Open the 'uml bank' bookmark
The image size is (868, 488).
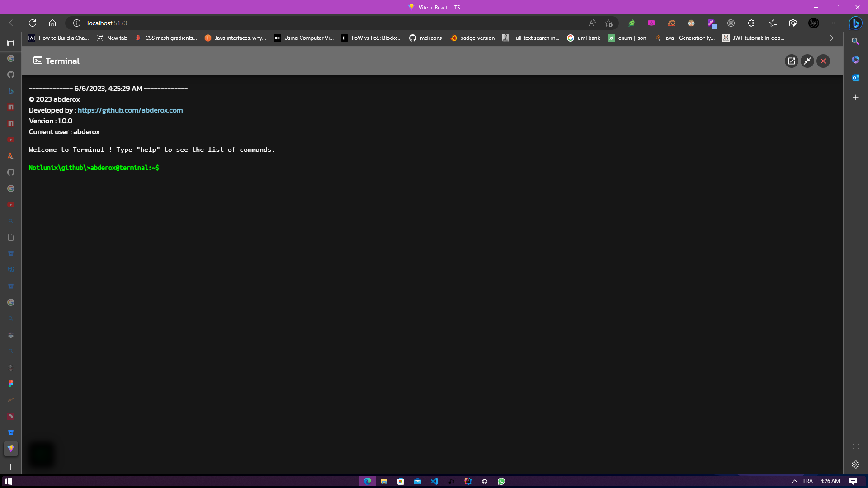tap(583, 38)
